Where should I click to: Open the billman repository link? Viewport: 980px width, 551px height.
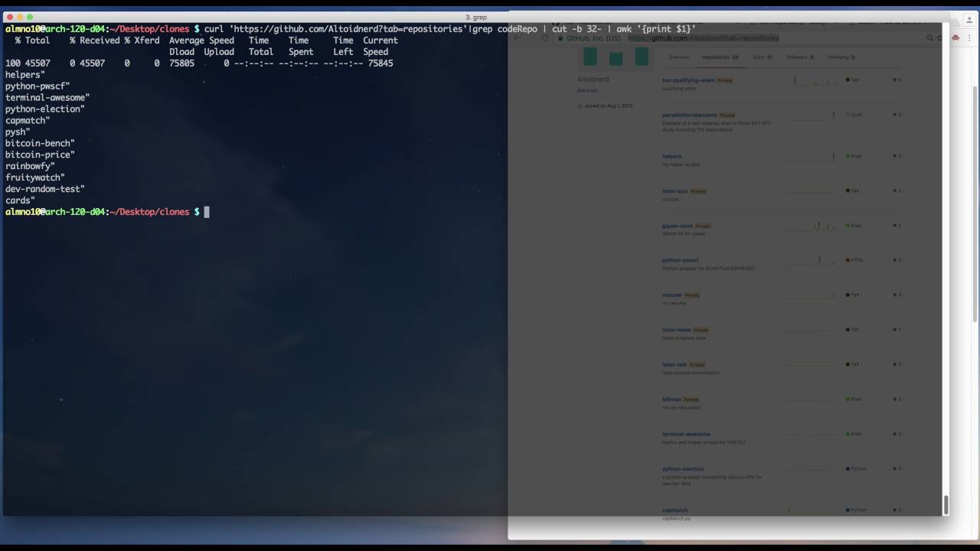[671, 399]
